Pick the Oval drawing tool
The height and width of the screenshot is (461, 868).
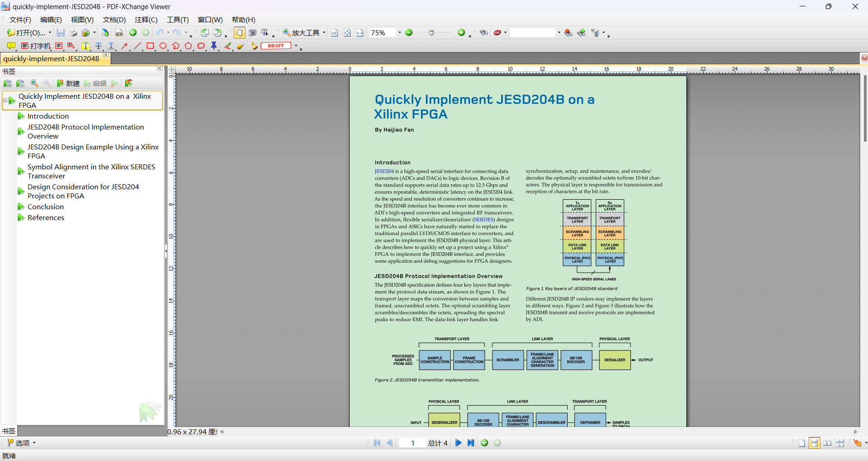pos(163,46)
